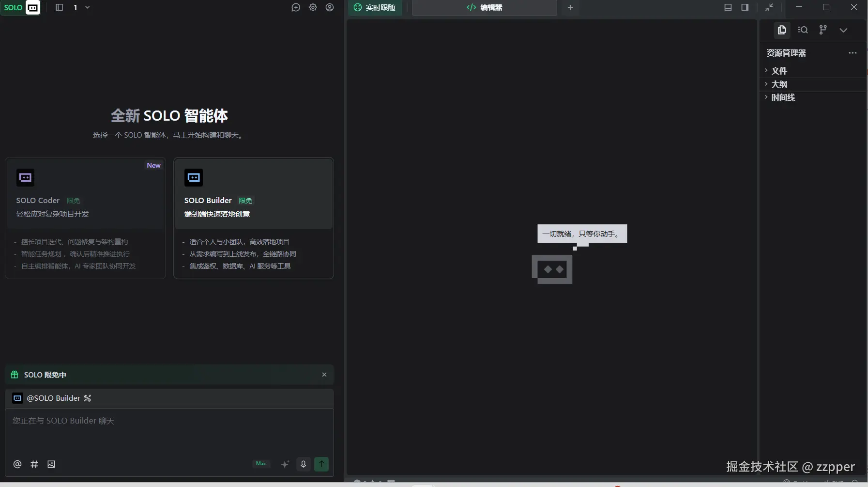Screen dimensions: 868x487
Task: Start voice input with the microphone icon
Action: [x=304, y=464]
